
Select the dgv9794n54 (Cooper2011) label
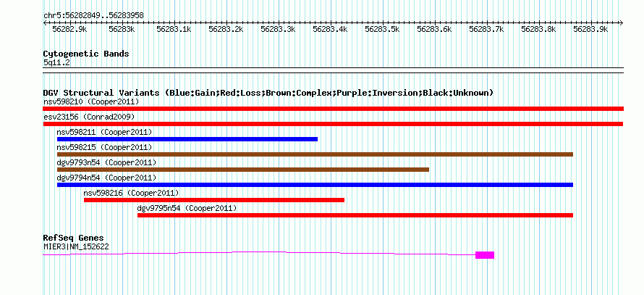point(107,178)
